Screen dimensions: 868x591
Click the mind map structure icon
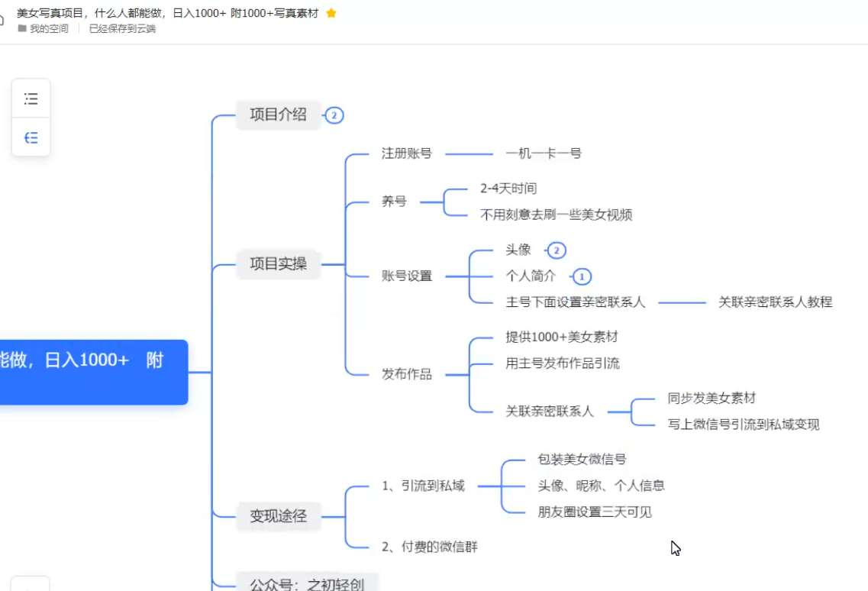pyautogui.click(x=31, y=138)
